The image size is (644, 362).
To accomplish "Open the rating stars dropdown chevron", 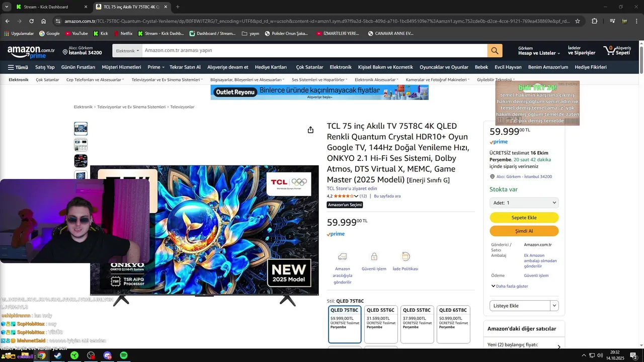I will (356, 196).
